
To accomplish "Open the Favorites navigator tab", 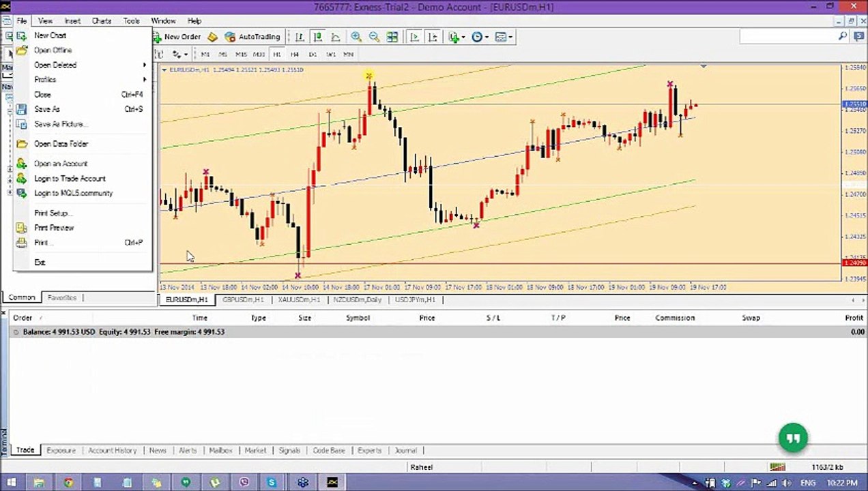I will tap(61, 297).
